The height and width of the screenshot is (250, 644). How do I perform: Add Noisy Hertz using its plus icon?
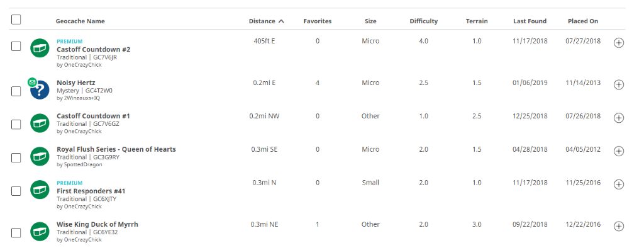(x=619, y=85)
